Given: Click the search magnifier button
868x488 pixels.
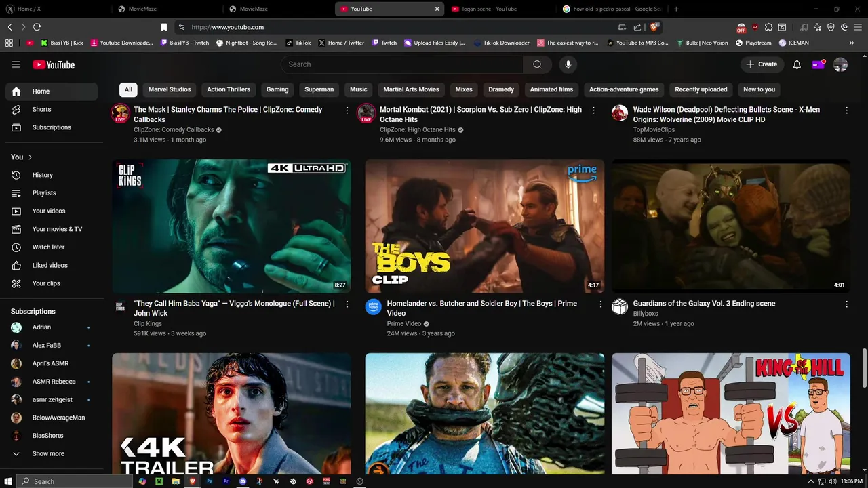Looking at the screenshot, I should click(x=537, y=64).
